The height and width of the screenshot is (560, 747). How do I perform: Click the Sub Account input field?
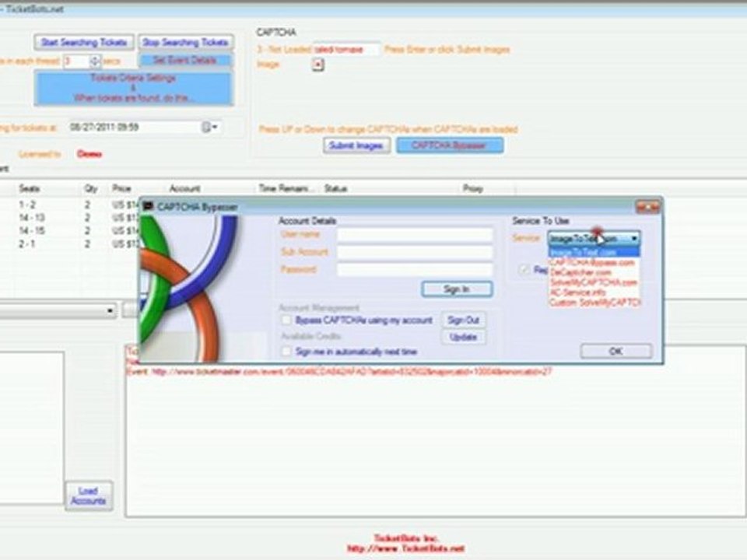click(415, 252)
